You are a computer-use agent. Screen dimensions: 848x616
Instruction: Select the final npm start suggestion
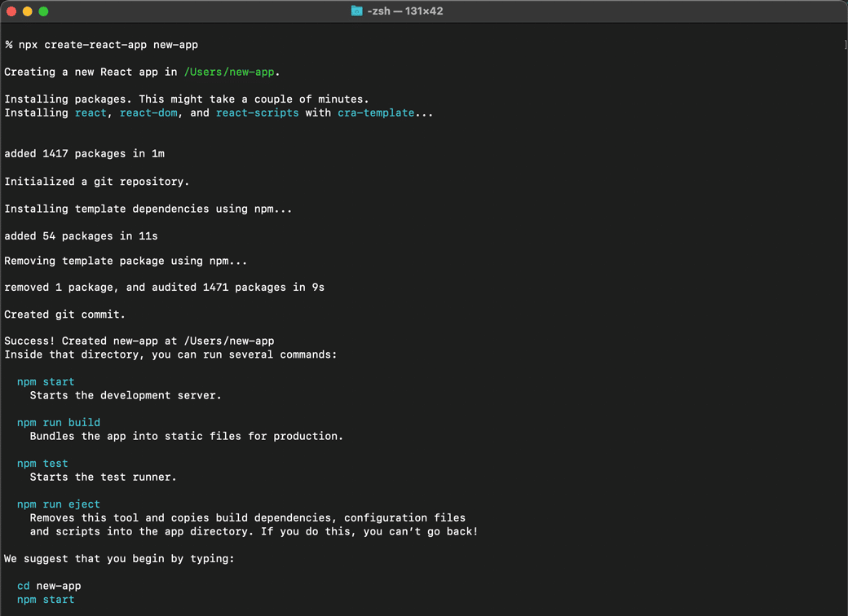tap(45, 599)
